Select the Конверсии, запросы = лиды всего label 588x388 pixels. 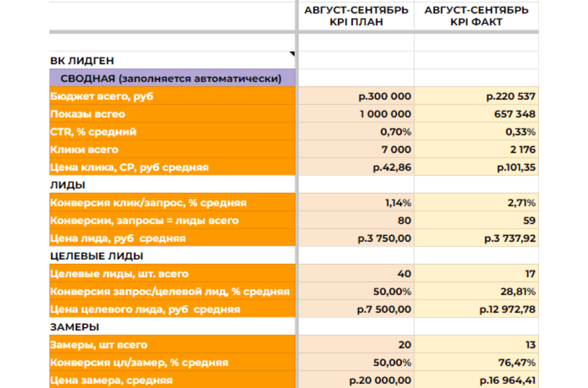pos(172,220)
